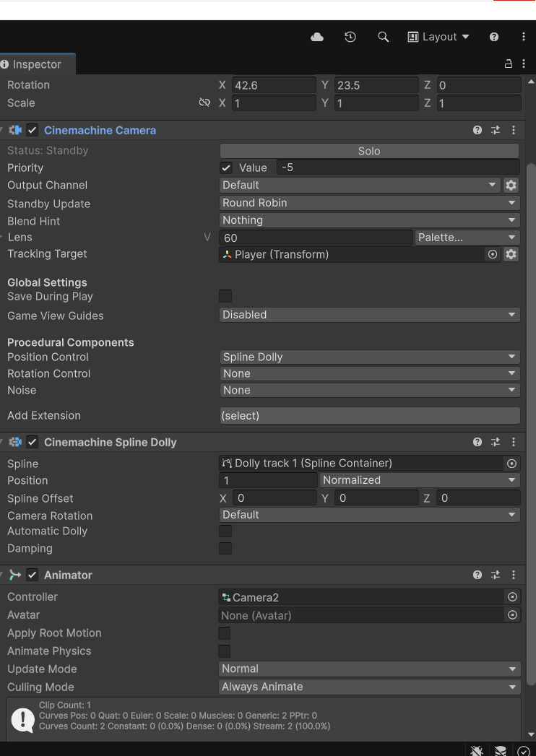Disable the Cinemachine Camera component checkbox
The width and height of the screenshot is (536, 756).
pos(33,130)
